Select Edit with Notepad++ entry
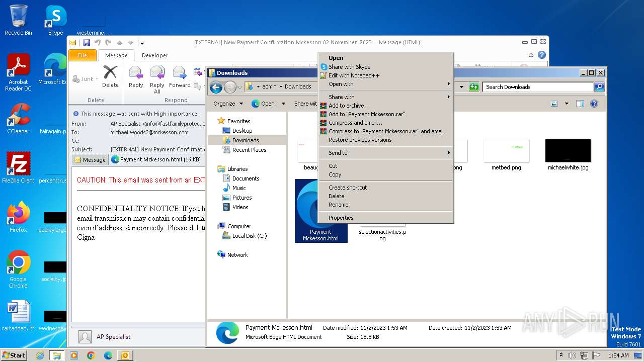Viewport: 644px width, 362px height. 386,75
